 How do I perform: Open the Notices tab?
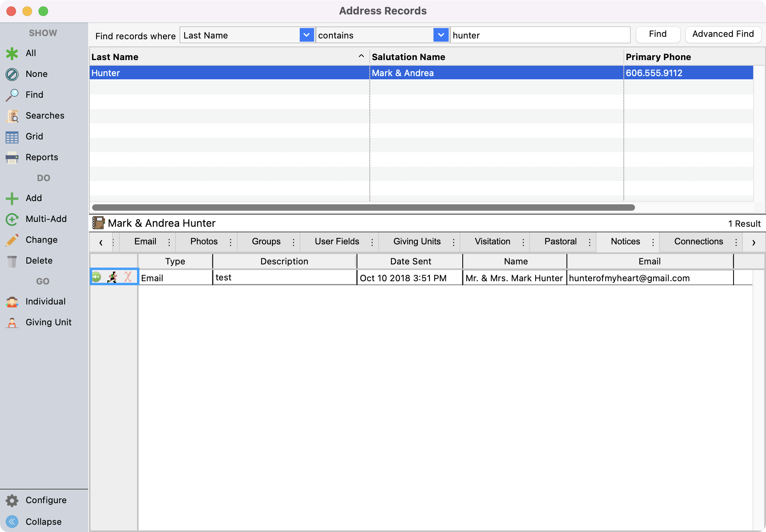coord(625,242)
